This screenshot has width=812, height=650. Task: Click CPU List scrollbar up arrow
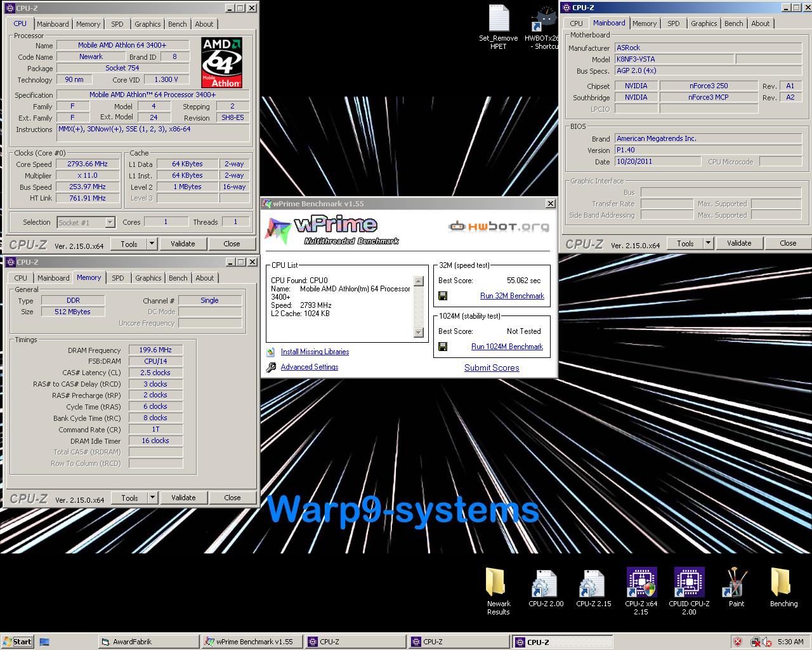[x=418, y=281]
